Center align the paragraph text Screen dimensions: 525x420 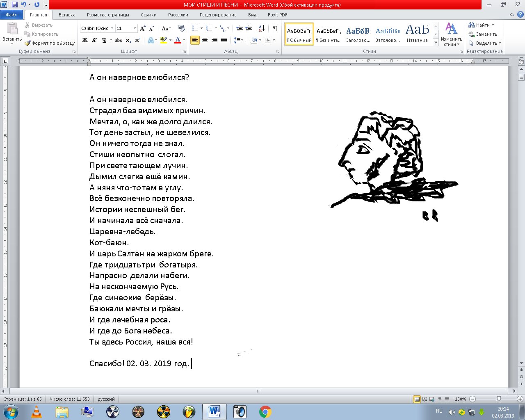click(204, 40)
